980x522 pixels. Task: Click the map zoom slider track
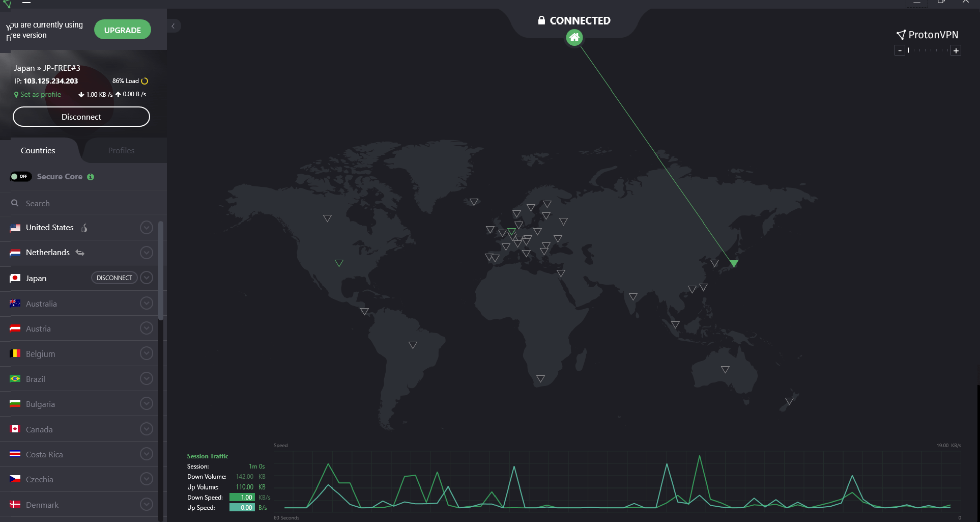(928, 50)
